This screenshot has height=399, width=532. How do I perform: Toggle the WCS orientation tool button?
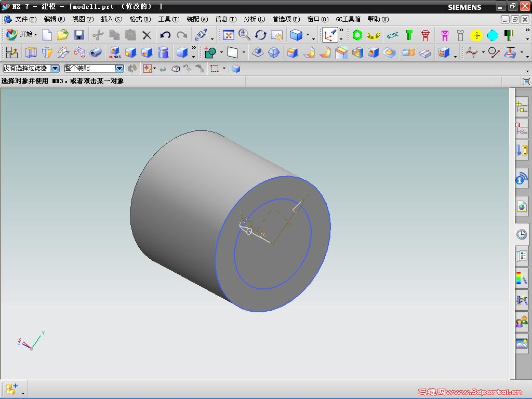(x=330, y=35)
